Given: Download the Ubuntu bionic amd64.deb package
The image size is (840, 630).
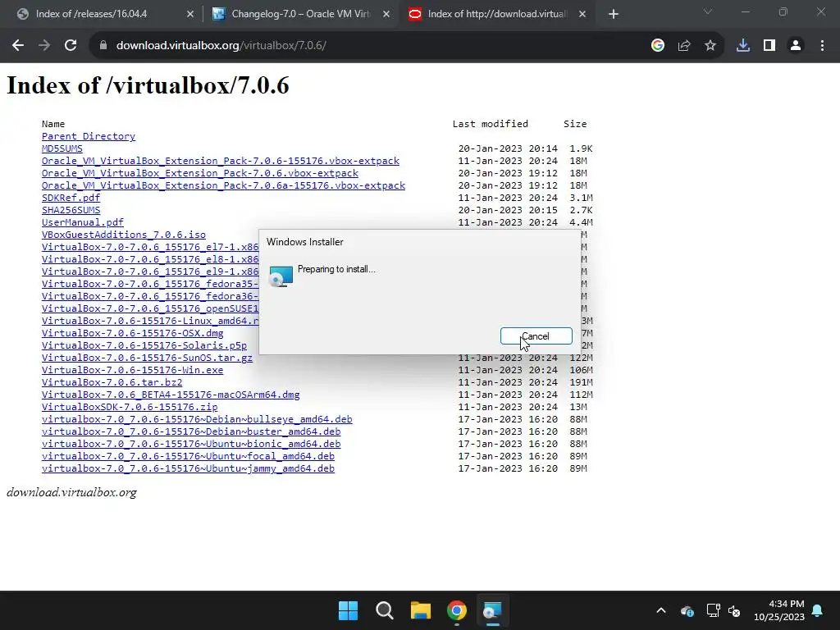Looking at the screenshot, I should (x=190, y=444).
